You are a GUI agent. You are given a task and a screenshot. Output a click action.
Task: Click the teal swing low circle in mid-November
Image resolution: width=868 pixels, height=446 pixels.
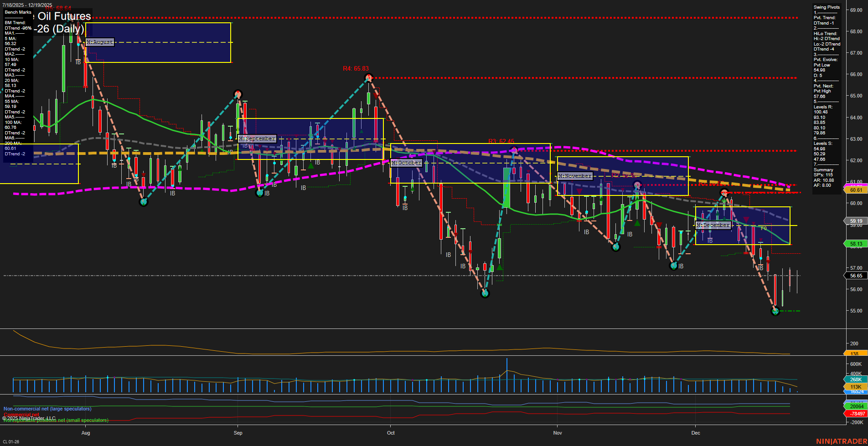(x=615, y=247)
